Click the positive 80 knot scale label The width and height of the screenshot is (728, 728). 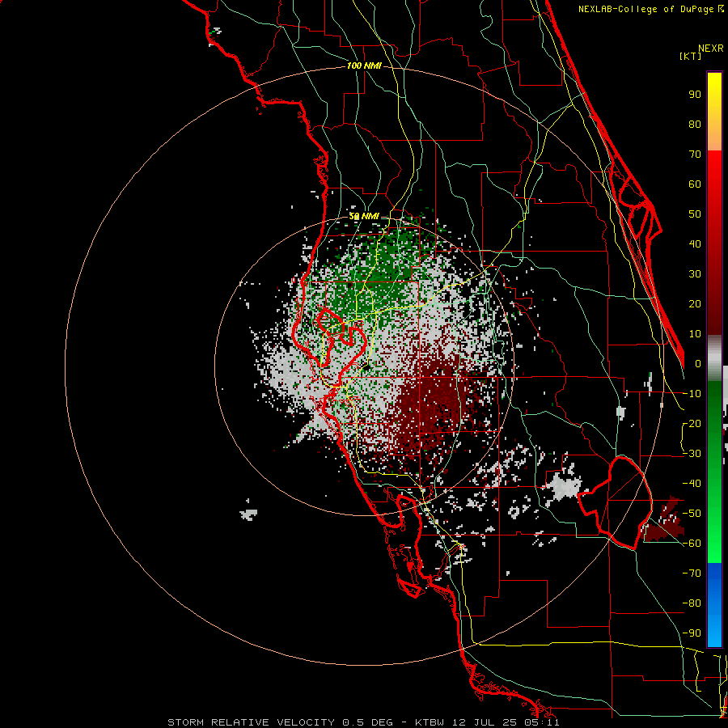click(695, 125)
